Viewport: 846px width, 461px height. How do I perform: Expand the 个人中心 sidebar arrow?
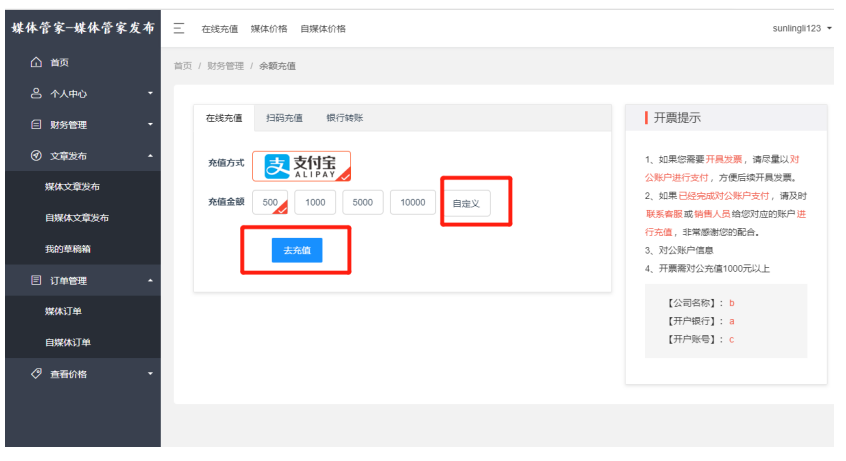[150, 94]
